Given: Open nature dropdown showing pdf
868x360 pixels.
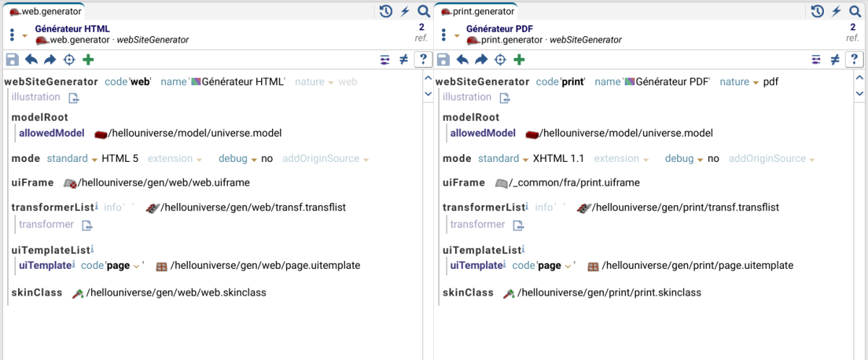Looking at the screenshot, I should tap(756, 82).
